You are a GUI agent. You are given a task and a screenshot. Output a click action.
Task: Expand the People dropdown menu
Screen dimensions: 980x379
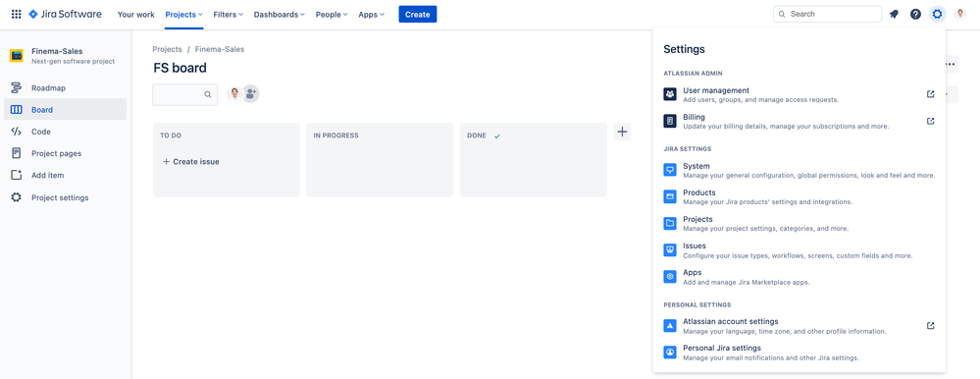[x=332, y=15]
